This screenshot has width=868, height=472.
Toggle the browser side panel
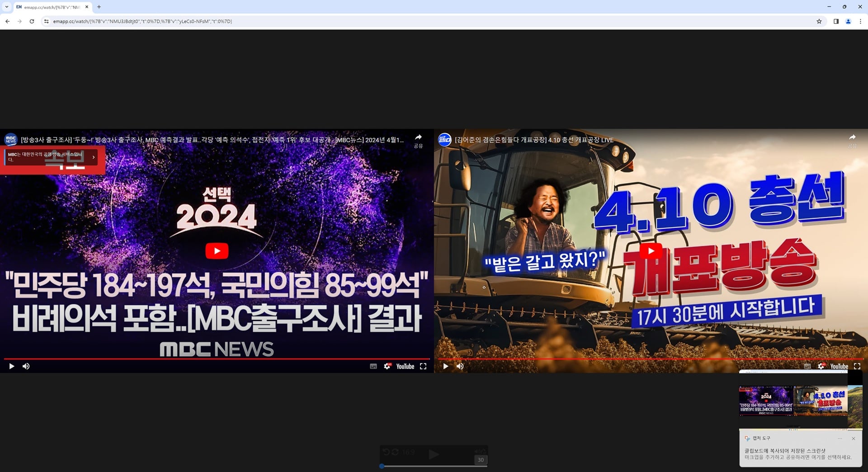pyautogui.click(x=836, y=21)
